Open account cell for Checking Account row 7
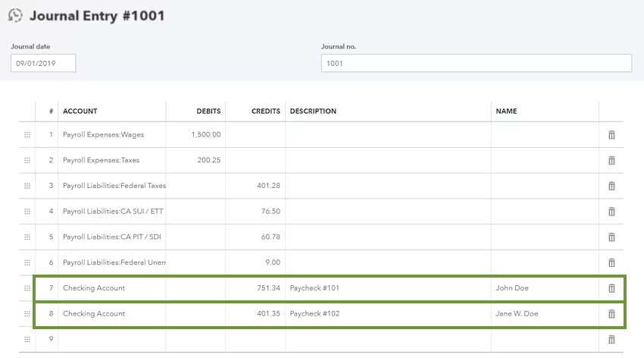 pyautogui.click(x=112, y=288)
